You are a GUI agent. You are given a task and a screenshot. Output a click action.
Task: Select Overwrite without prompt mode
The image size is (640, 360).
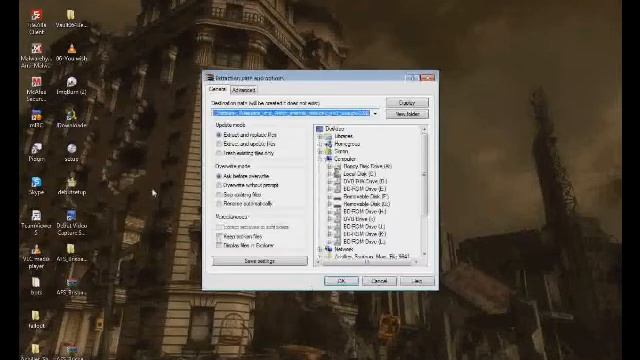tap(247, 185)
